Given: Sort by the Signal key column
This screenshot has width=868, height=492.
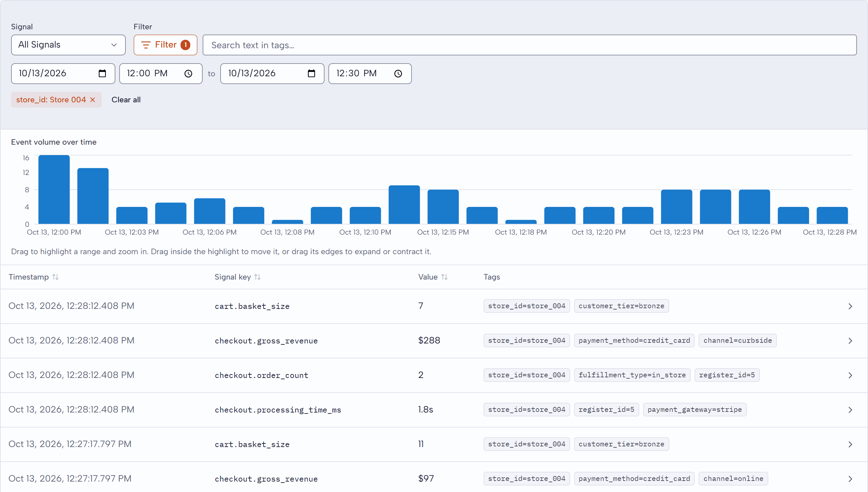Looking at the screenshot, I should [x=238, y=277].
